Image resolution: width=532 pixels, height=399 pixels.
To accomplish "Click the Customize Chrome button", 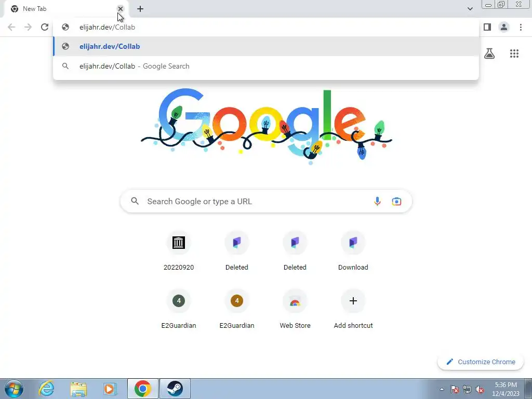I will click(x=481, y=362).
